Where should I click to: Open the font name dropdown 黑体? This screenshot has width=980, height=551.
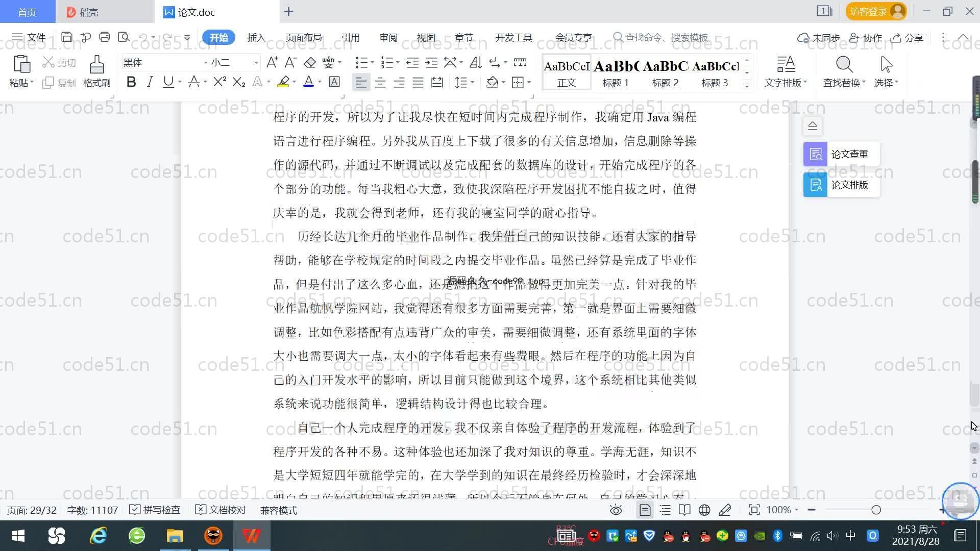tap(206, 63)
